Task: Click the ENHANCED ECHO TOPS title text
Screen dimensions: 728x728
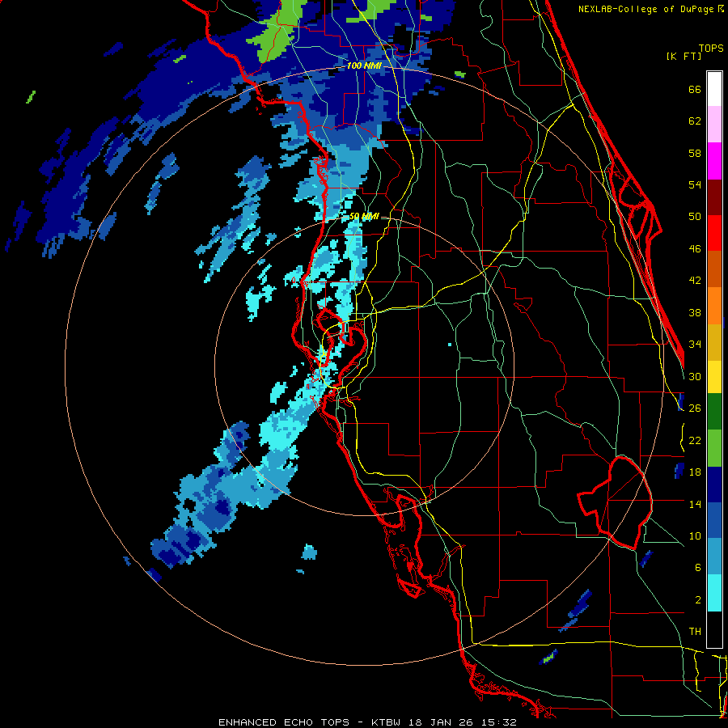Action: point(284,722)
